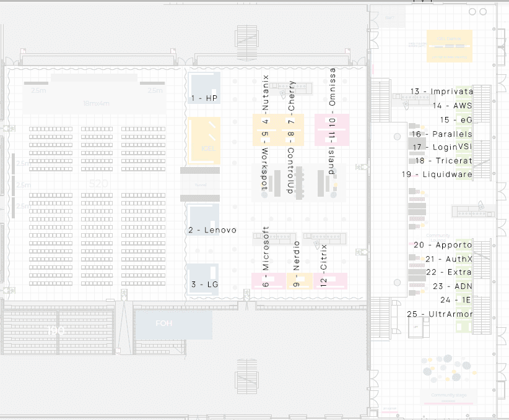
Task: Click the '11 - Island' vertical label
Action: 331,152
